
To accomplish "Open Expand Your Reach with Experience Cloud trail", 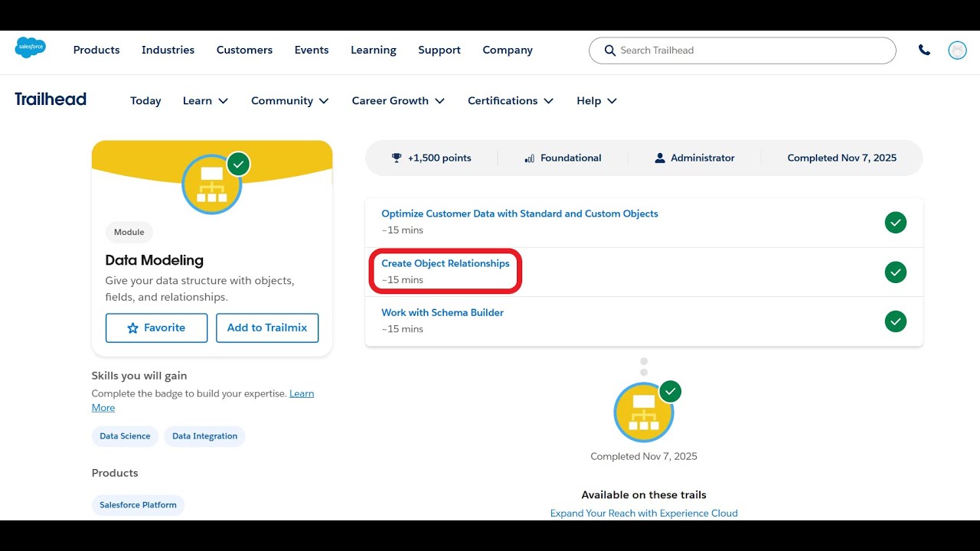I will (x=644, y=514).
